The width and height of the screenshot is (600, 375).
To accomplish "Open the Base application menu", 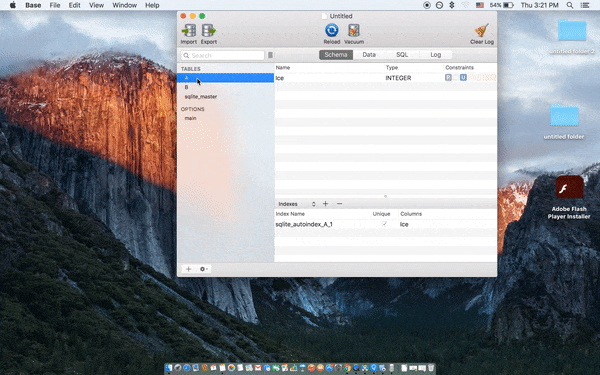I will 33,5.
